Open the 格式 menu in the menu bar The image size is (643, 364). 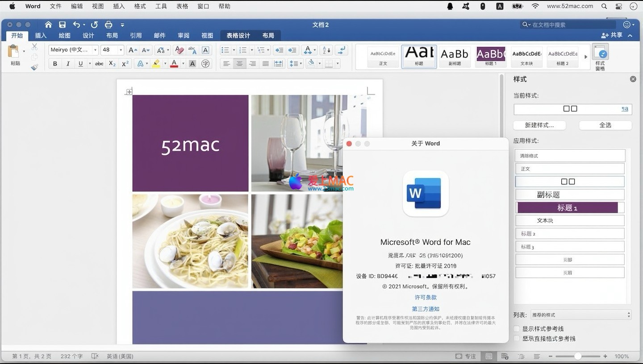coord(140,6)
